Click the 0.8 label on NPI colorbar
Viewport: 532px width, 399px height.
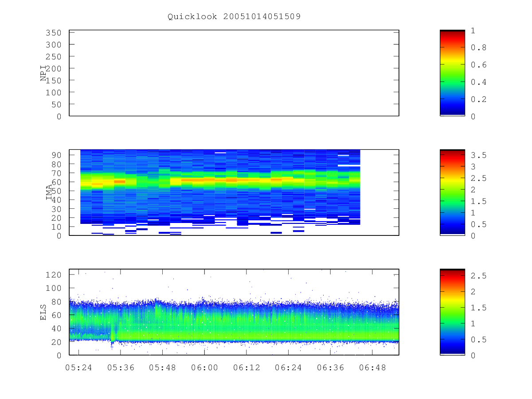pyautogui.click(x=479, y=47)
